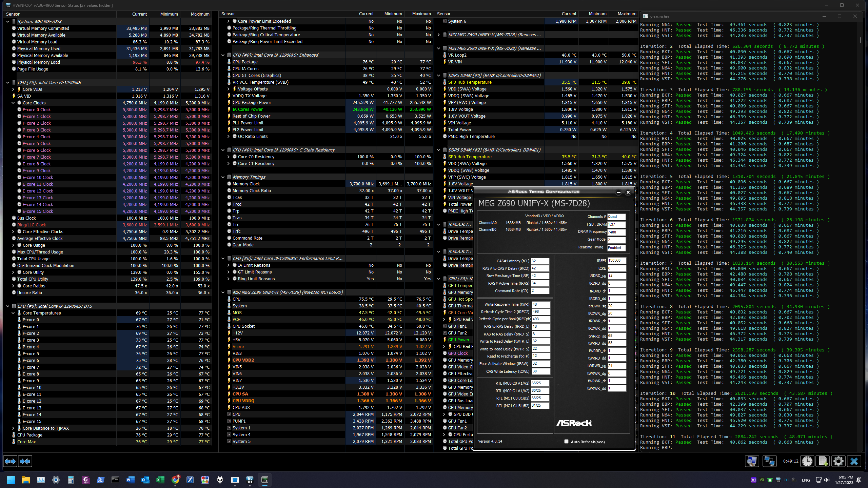Collapse the System: MSI MS-7D28 sensor group
Screen dimensions: 868x488
[x=7, y=21]
